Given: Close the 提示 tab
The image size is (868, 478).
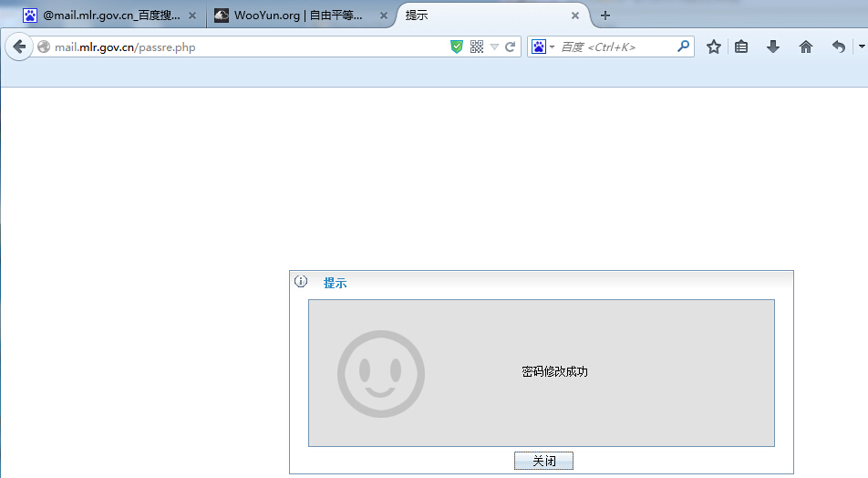Looking at the screenshot, I should pos(575,16).
